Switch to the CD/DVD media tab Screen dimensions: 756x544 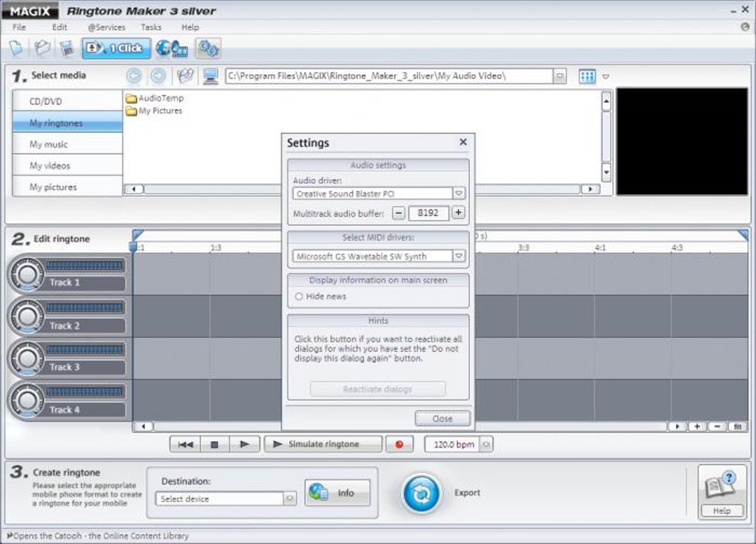point(67,102)
